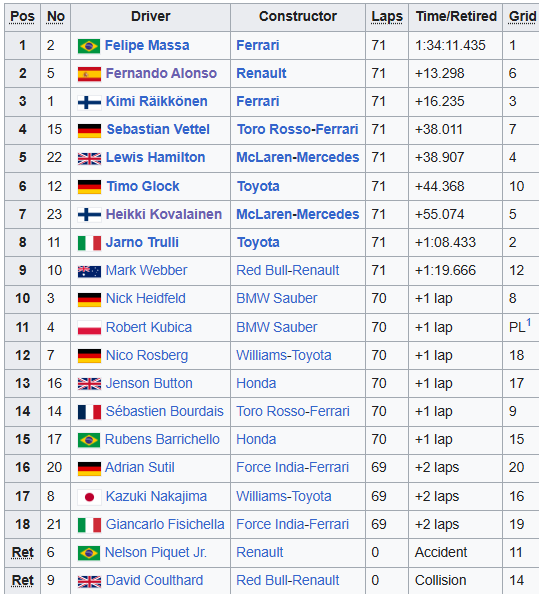The image size is (539, 594).
Task: Open Force India-Ferrari link in Sutil's row
Action: (292, 467)
